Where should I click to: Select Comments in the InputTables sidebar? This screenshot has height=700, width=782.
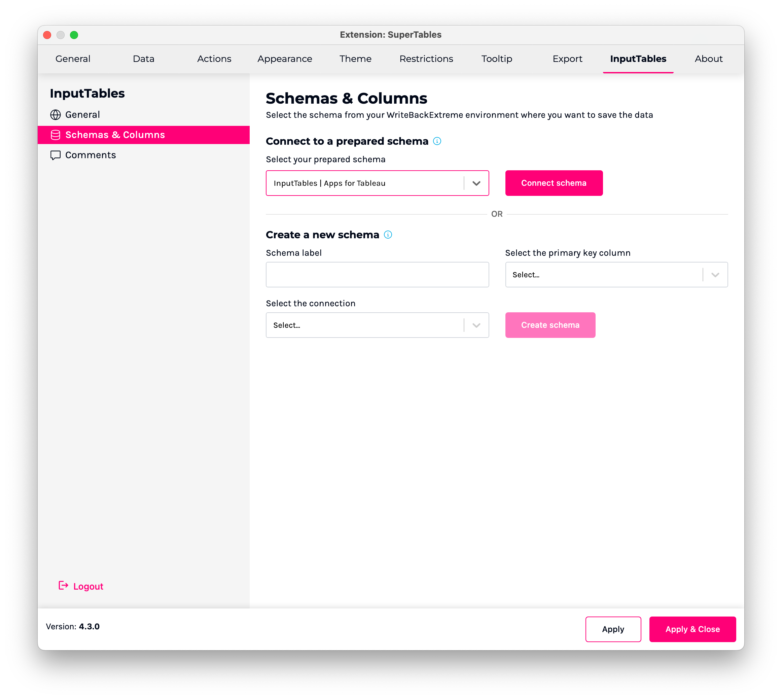coord(91,155)
